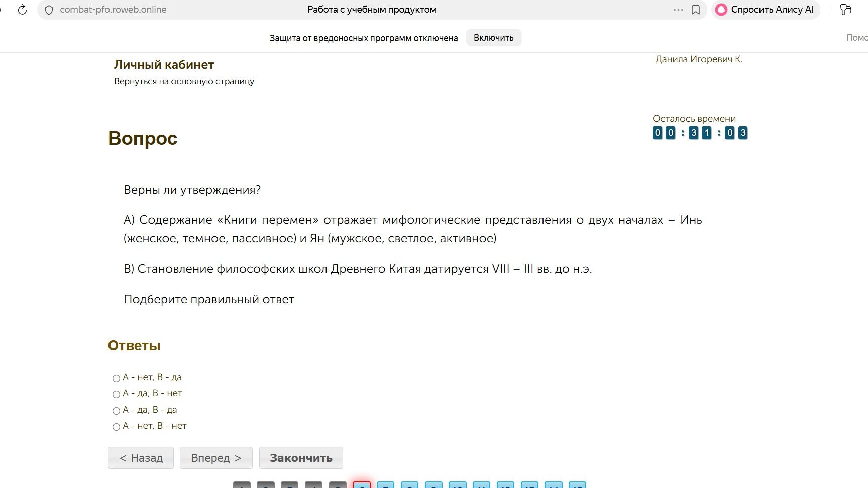Select answer 'А - нет, В - да'
This screenshot has width=868, height=488.
(116, 378)
